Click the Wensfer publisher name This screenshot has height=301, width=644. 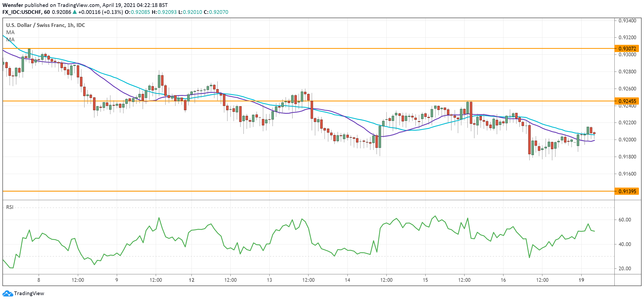click(13, 5)
